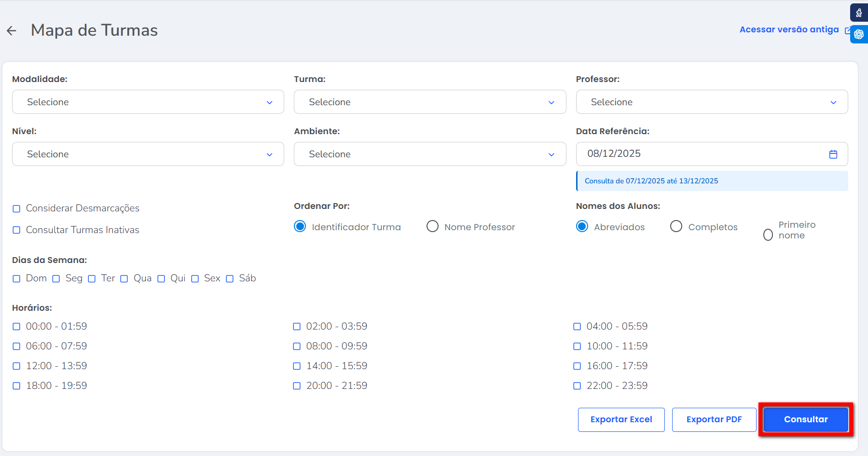The height and width of the screenshot is (456, 868).
Task: Click the accessibility icon at top right
Action: pos(859,13)
